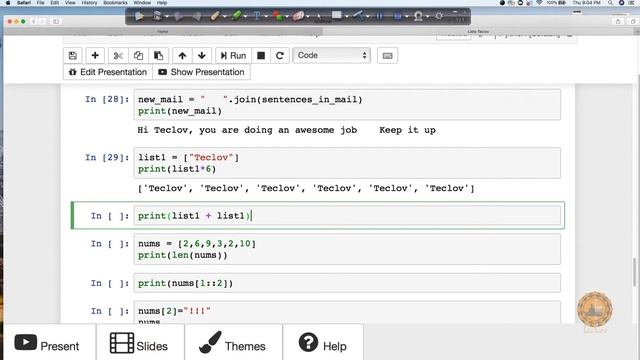Select the cell with print(nums[1::2])
Viewport: 640px width, 360px height.
[347, 283]
